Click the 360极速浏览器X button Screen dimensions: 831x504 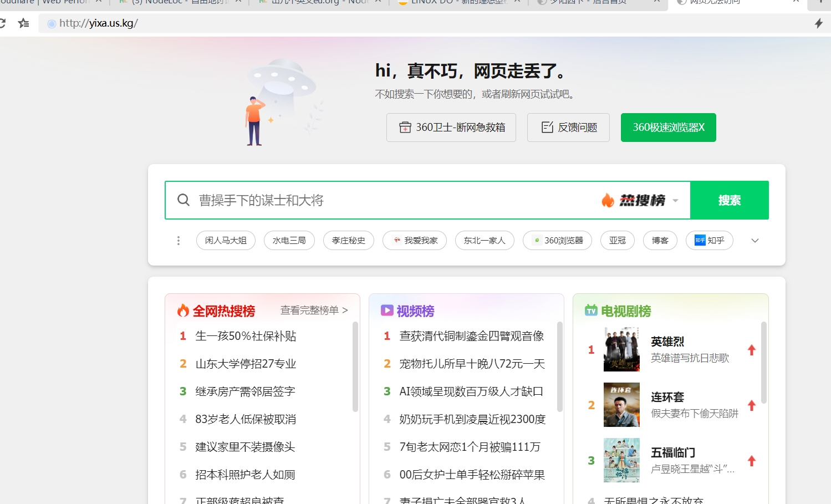pos(669,128)
